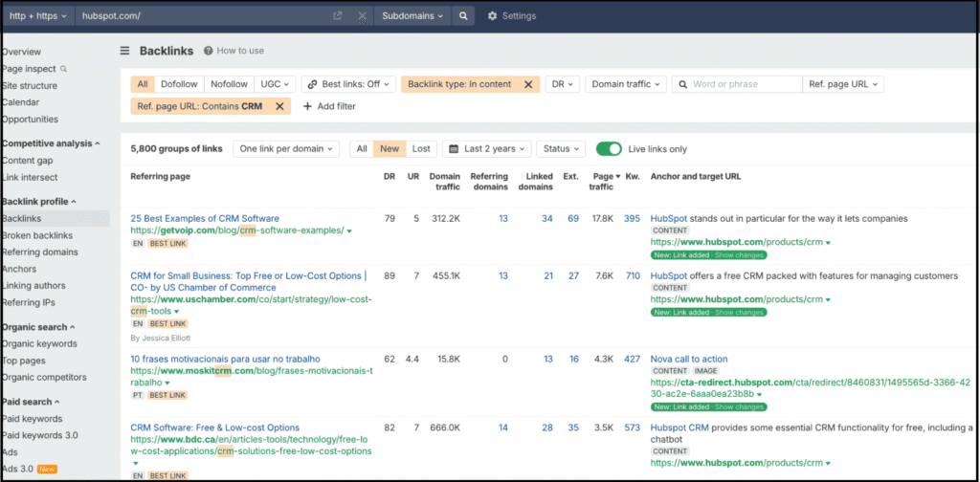Click Kw. value 710
This screenshot has width=980, height=482.
(633, 276)
